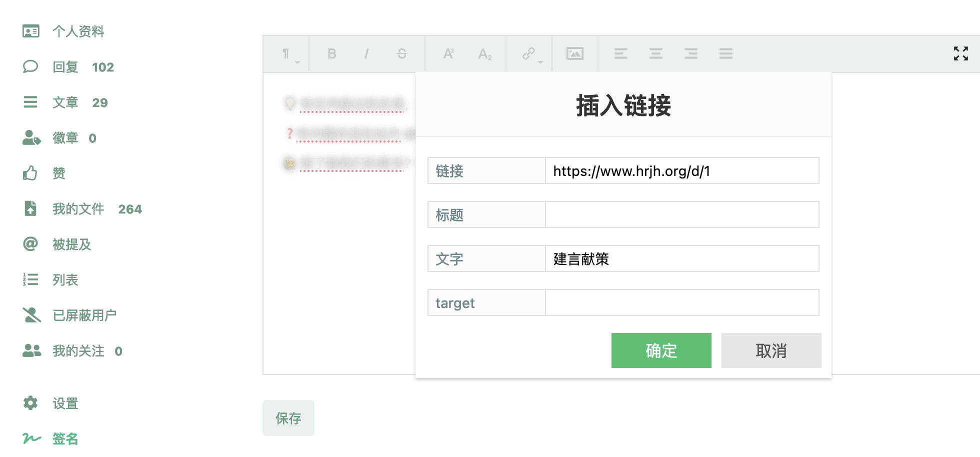The height and width of the screenshot is (457, 980).
Task: Select the strikethrough tool
Action: tap(402, 53)
